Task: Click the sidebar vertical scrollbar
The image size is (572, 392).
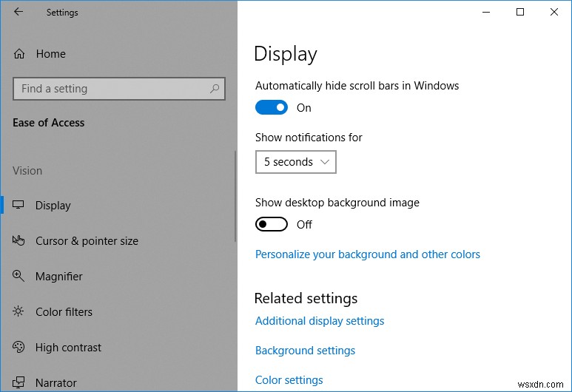Action: point(235,196)
